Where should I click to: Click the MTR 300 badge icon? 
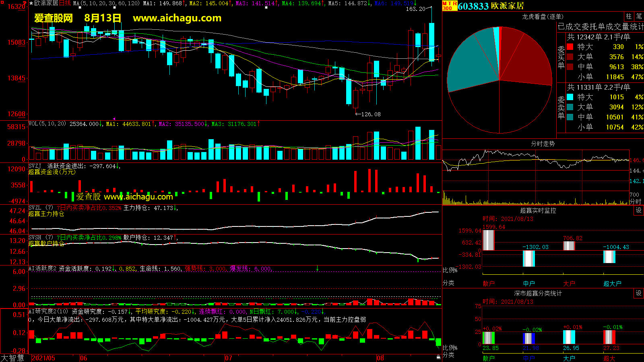tap(450, 6)
